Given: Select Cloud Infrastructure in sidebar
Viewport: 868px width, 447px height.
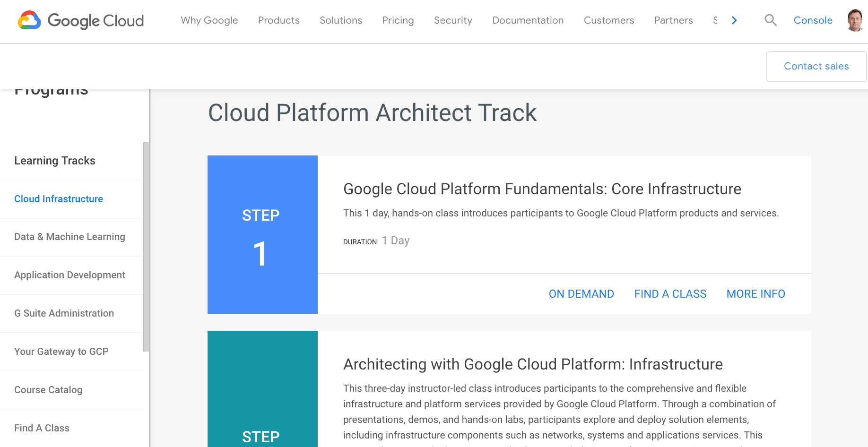Looking at the screenshot, I should click(x=59, y=199).
